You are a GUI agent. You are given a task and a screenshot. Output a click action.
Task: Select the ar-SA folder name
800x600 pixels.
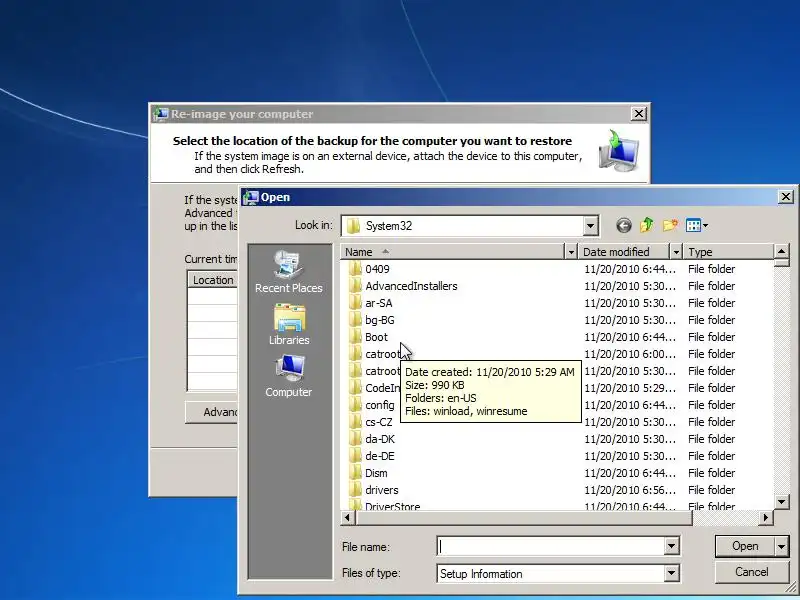(379, 303)
